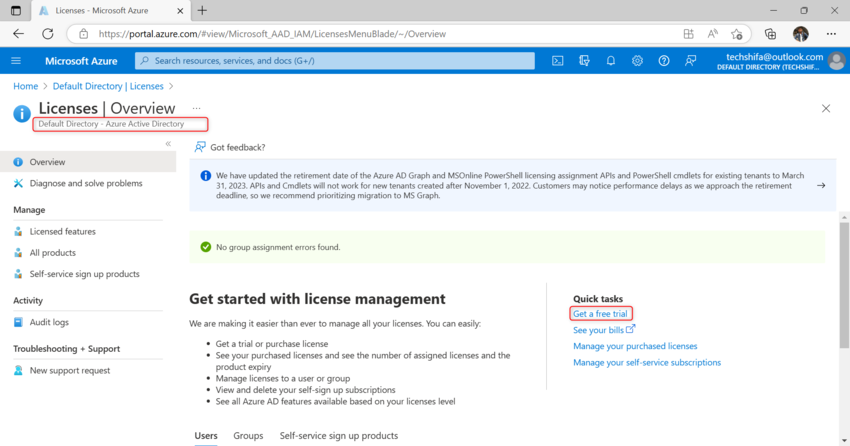
Task: Add page to favorites star icon
Action: click(x=736, y=34)
